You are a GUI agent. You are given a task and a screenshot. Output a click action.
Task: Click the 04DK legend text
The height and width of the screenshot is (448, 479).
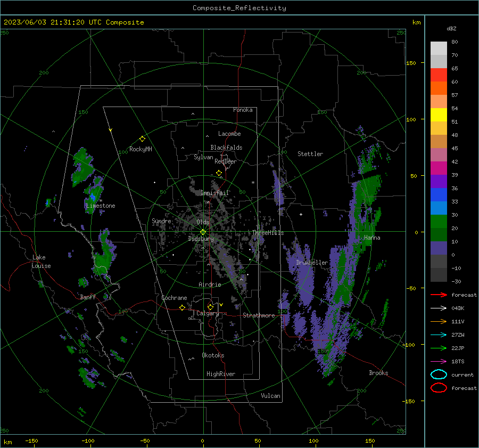[458, 308]
